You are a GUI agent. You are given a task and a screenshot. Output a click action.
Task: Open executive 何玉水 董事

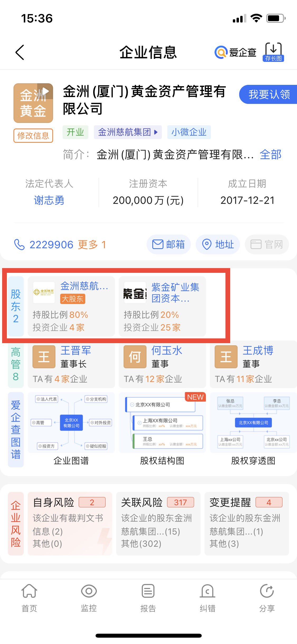pyautogui.click(x=162, y=364)
